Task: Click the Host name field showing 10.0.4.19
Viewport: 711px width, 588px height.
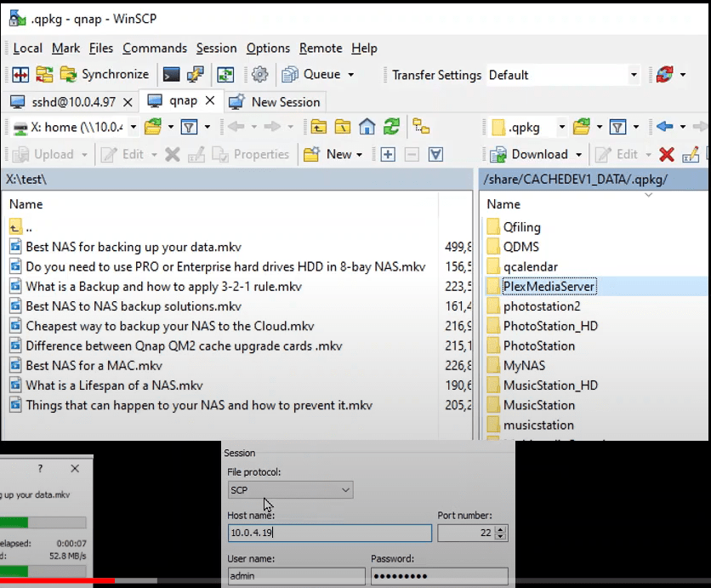Action: coord(330,533)
